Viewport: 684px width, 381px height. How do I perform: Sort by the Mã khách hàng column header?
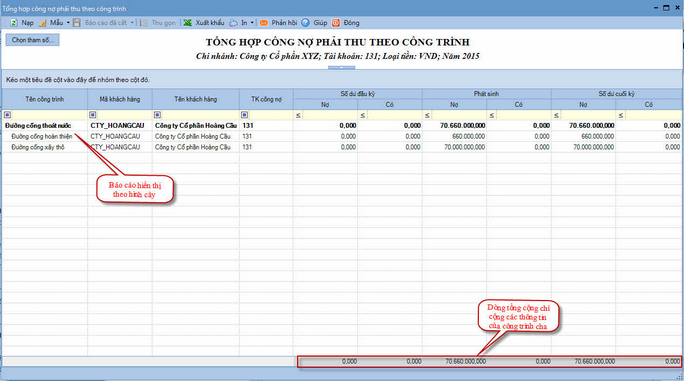pyautogui.click(x=120, y=99)
